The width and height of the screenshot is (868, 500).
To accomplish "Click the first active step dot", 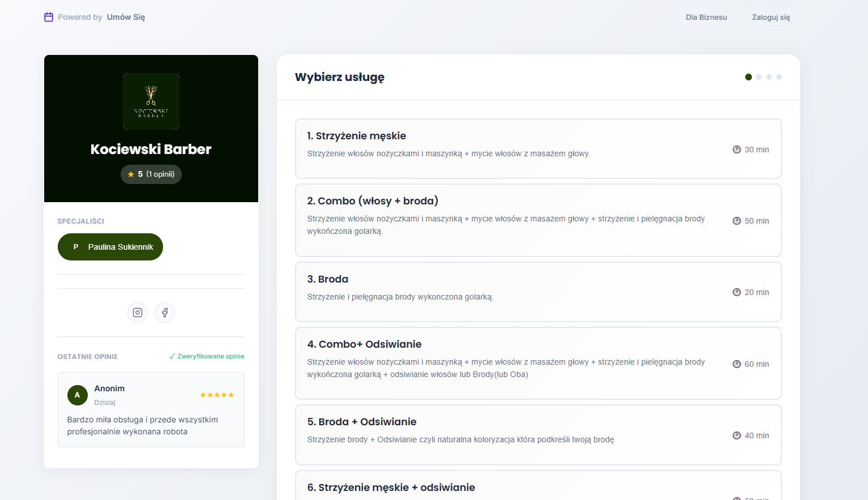I will point(749,77).
